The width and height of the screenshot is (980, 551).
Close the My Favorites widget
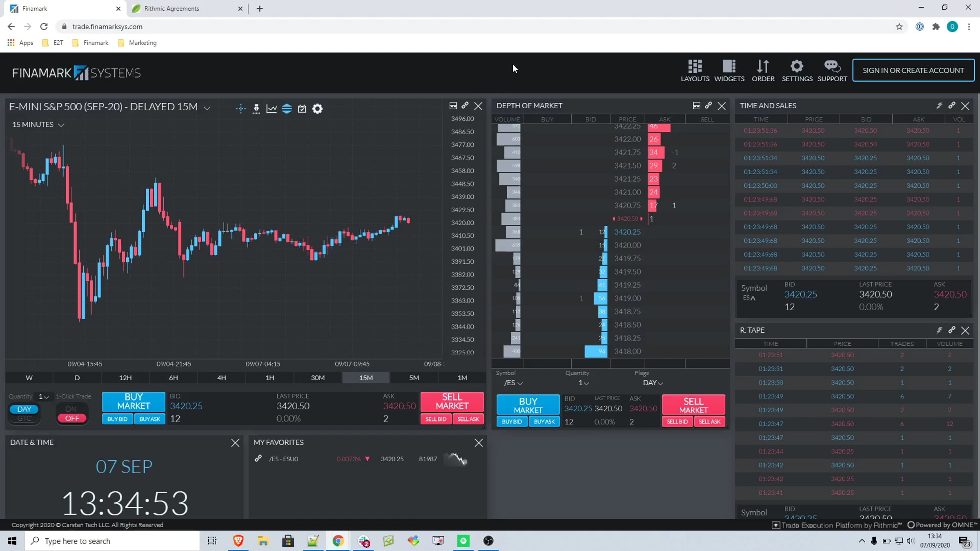pyautogui.click(x=479, y=443)
